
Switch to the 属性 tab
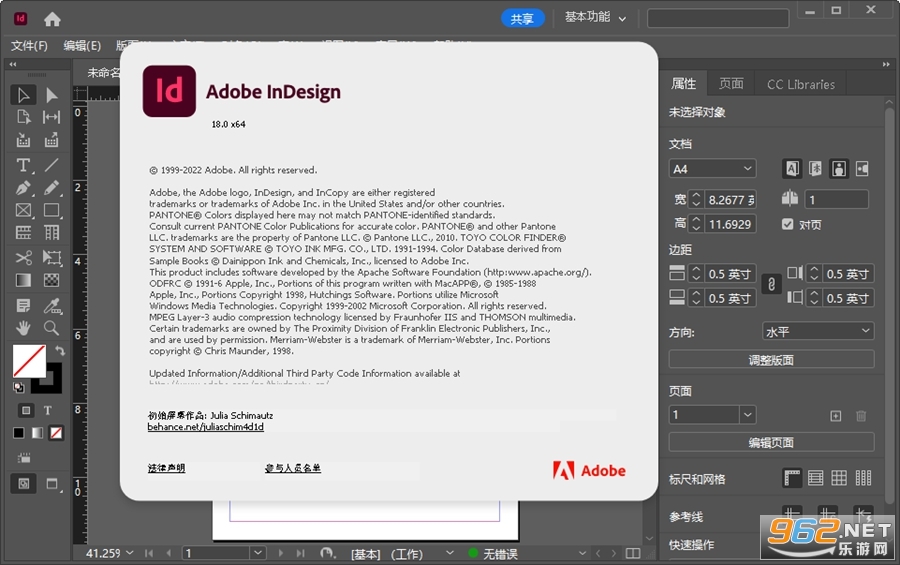[x=683, y=84]
